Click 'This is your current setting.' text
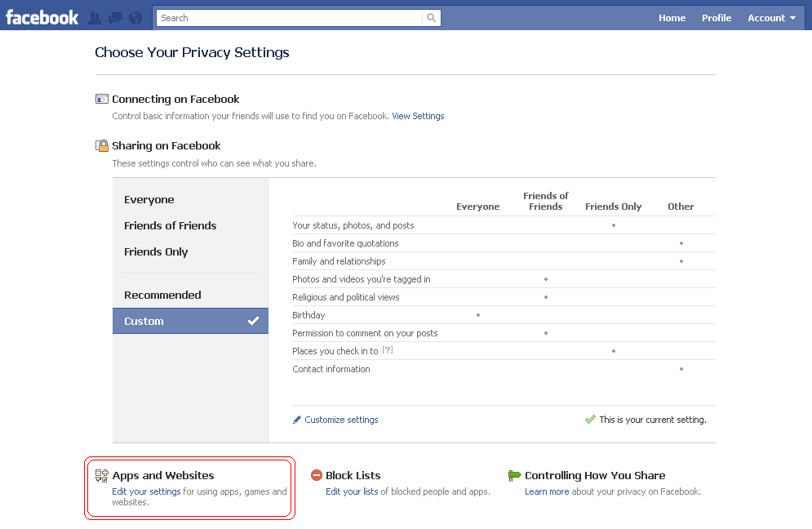This screenshot has width=812, height=529. [653, 420]
